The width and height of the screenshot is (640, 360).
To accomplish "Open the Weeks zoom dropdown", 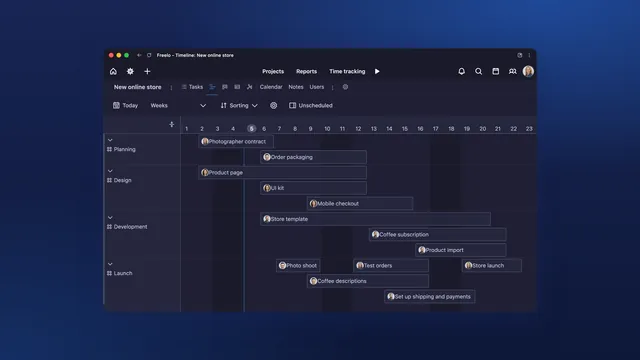I will [x=178, y=105].
